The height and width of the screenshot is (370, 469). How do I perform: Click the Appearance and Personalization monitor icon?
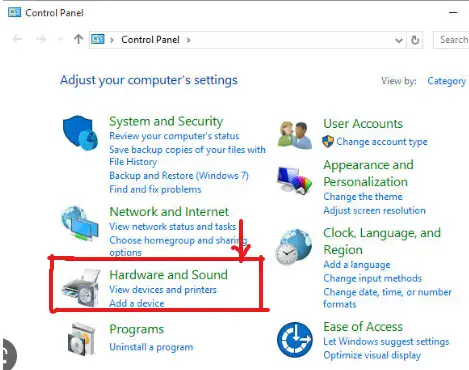point(295,180)
